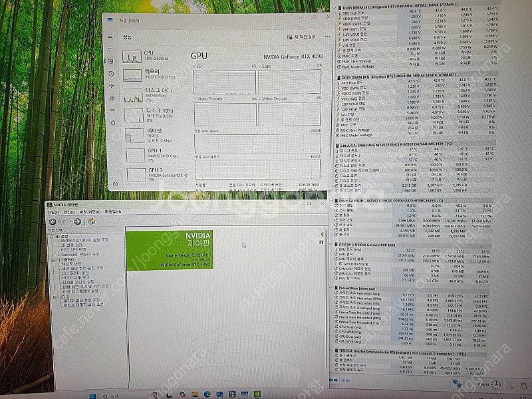
Task: Open back-history dropdown arrow in NVIDIA toolbar
Action: pyautogui.click(x=70, y=221)
